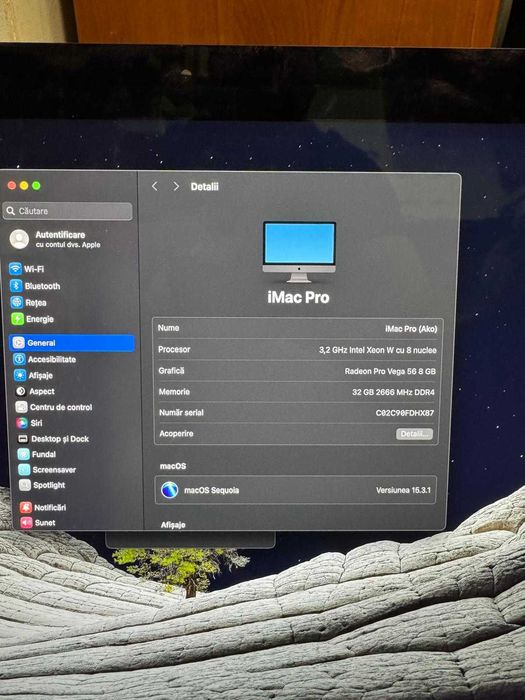Screen dimensions: 525x700
Task: Open the Siri icon in sidebar
Action: (22, 422)
